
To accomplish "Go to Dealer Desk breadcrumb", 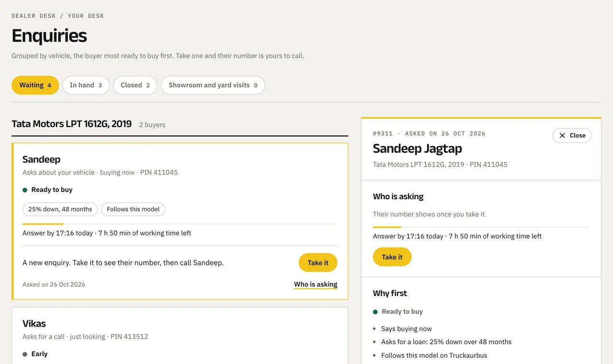I will point(34,16).
